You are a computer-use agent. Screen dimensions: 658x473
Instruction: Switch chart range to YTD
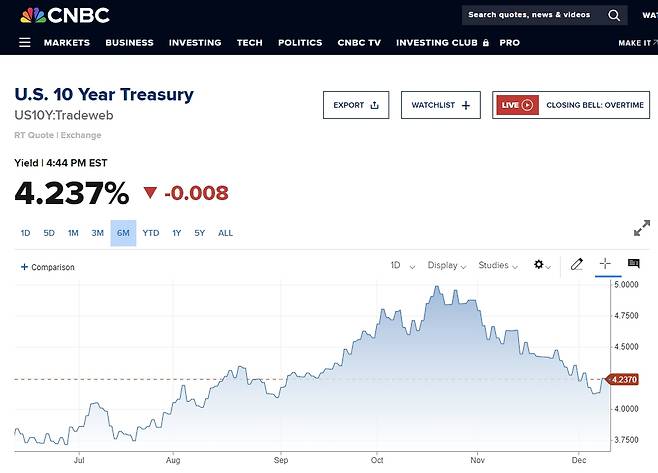pos(150,233)
